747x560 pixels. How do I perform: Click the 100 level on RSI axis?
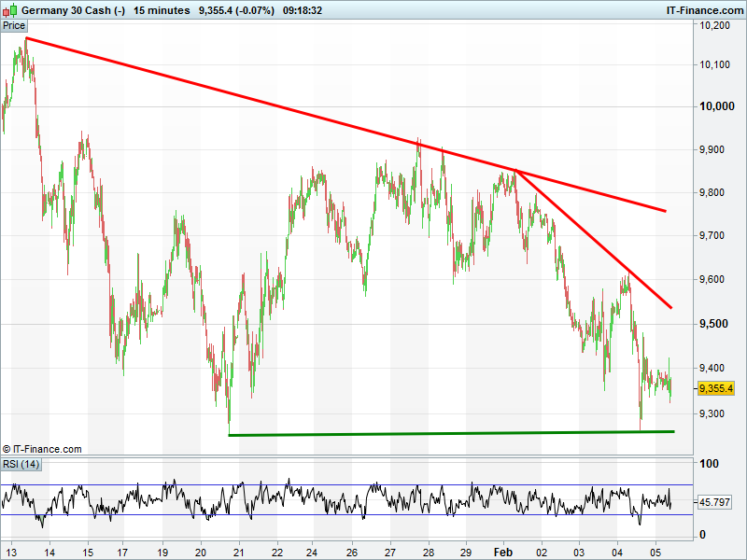(709, 464)
